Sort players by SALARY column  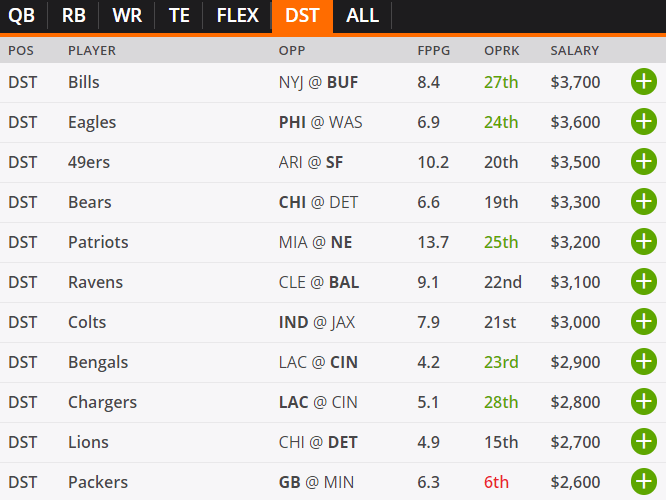(574, 50)
